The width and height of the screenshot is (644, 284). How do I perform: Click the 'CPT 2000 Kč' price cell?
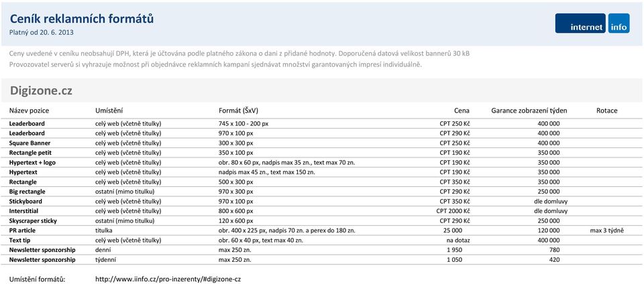click(453, 211)
